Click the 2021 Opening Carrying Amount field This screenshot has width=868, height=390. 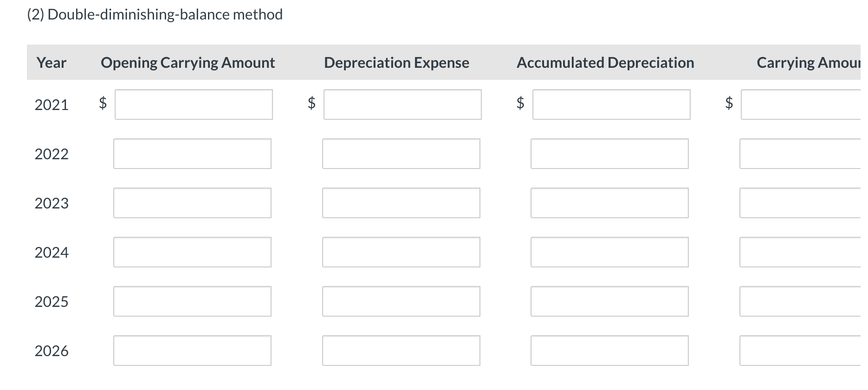pos(194,104)
